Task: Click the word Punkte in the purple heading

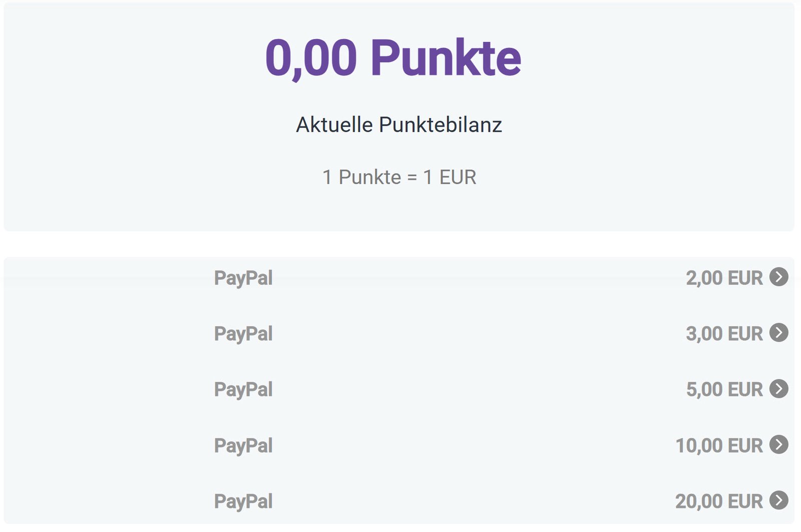Action: pos(446,58)
